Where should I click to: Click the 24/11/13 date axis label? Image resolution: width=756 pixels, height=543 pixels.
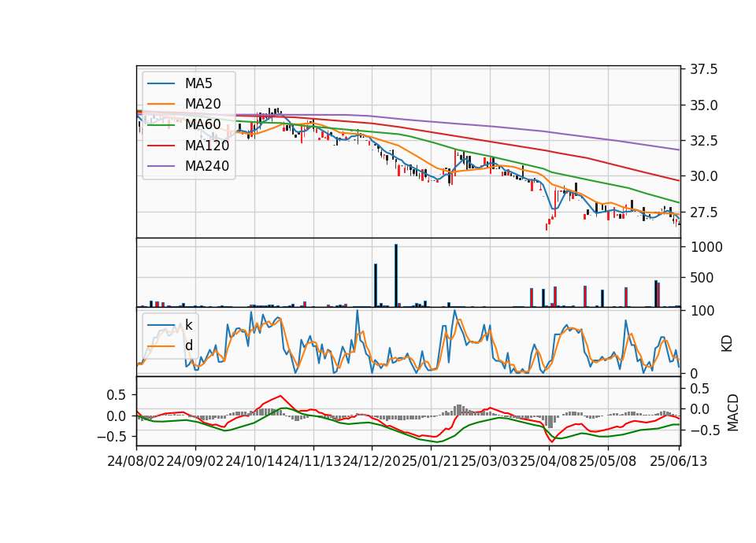[313, 462]
